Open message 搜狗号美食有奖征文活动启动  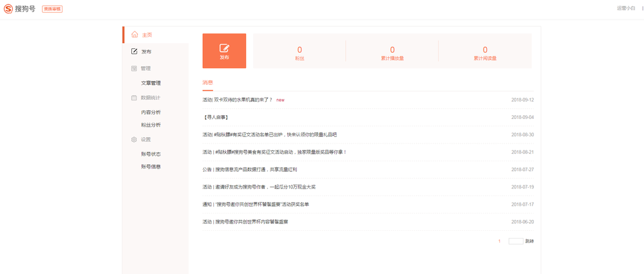[x=275, y=152]
